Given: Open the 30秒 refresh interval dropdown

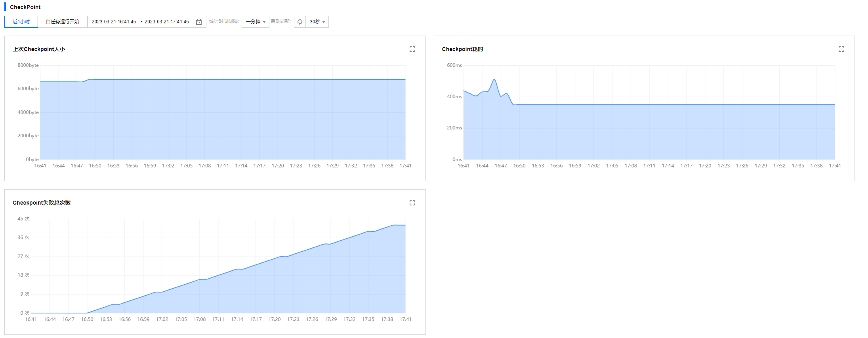Looking at the screenshot, I should tap(317, 22).
